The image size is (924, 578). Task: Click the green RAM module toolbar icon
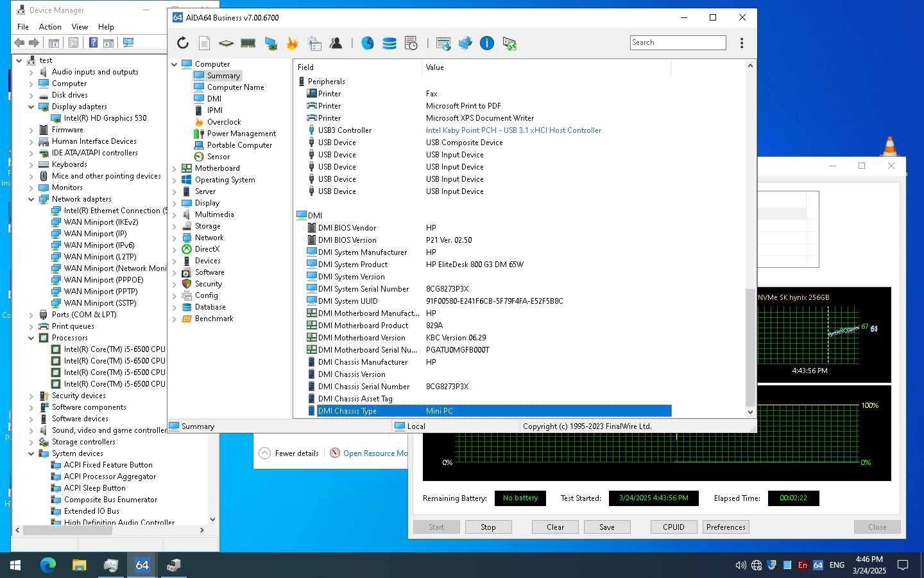point(248,43)
